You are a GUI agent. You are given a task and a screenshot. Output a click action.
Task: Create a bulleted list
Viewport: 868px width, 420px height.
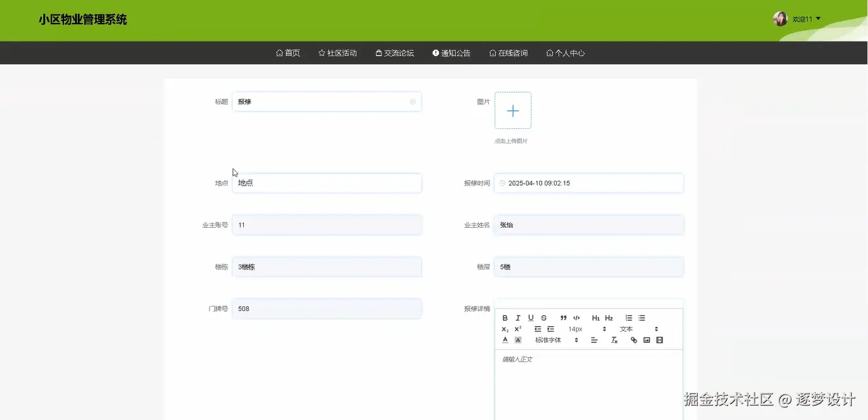pos(642,318)
